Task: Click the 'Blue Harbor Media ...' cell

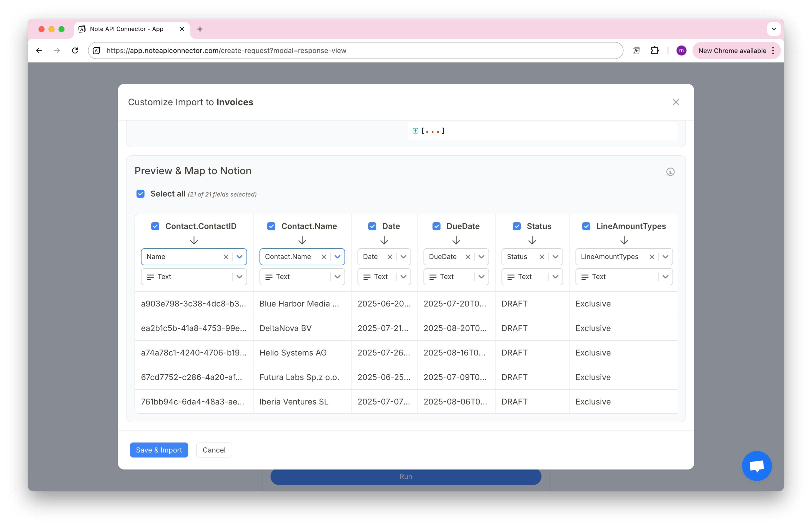Action: pyautogui.click(x=302, y=303)
